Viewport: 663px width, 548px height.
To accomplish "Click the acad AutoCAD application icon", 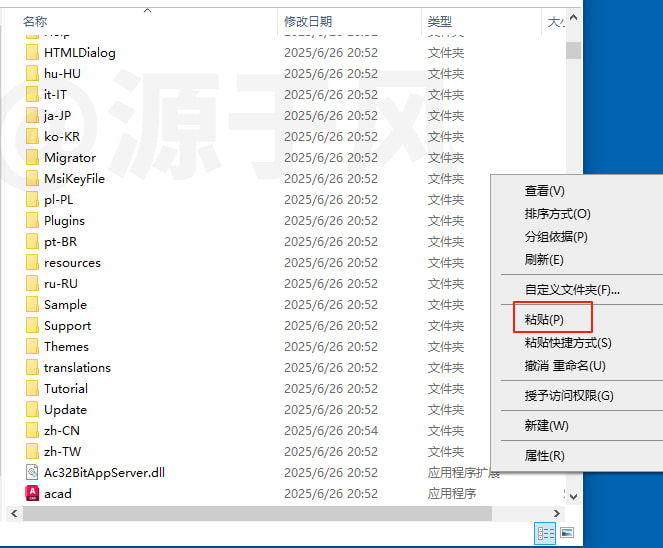I will click(32, 493).
